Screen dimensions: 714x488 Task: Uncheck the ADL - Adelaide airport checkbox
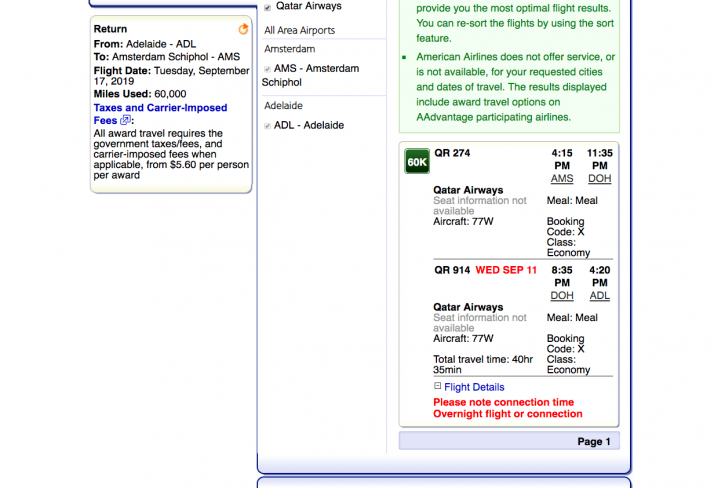(267, 126)
